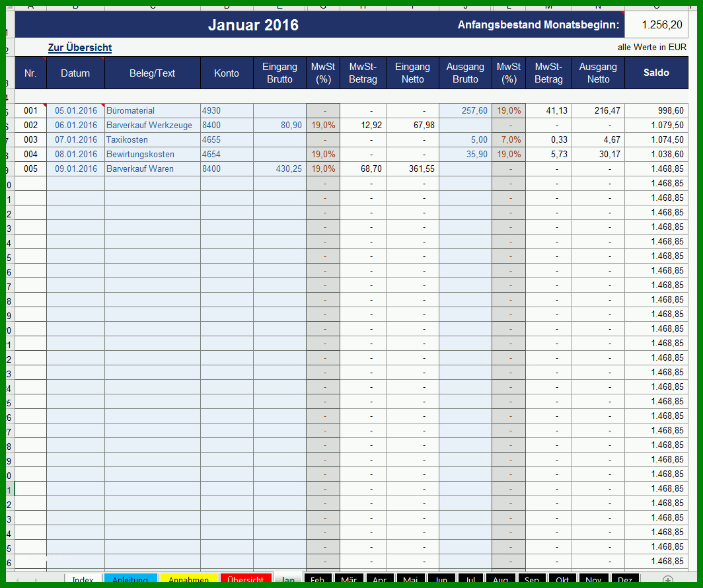Screen dimensions: 703x588
Task: Open the Jul sheet tab
Action: coord(470,579)
